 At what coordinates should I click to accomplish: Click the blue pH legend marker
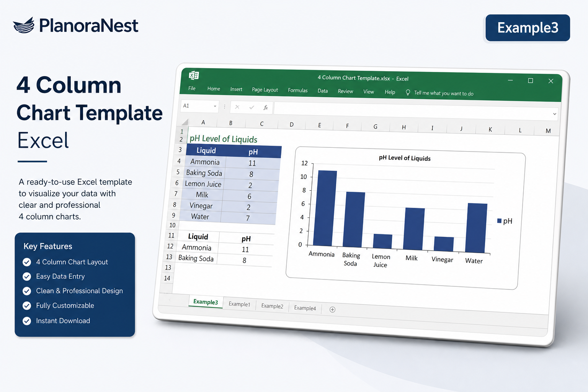point(499,221)
